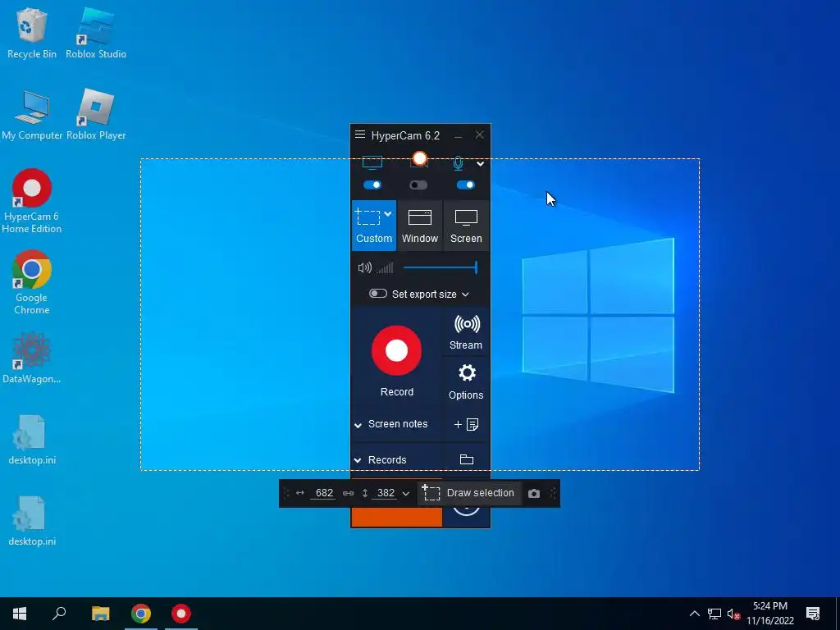This screenshot has width=840, height=630.
Task: Switch to HyperCam in the taskbar
Action: (x=181, y=614)
